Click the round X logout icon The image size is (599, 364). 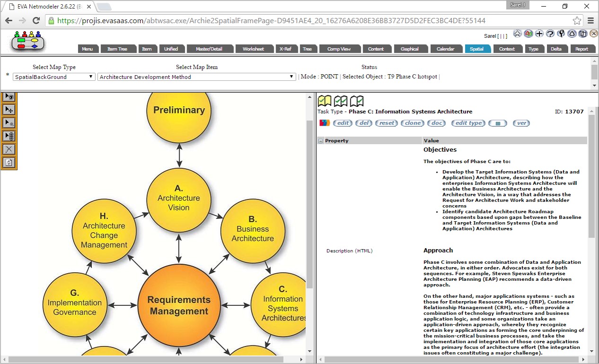594,34
